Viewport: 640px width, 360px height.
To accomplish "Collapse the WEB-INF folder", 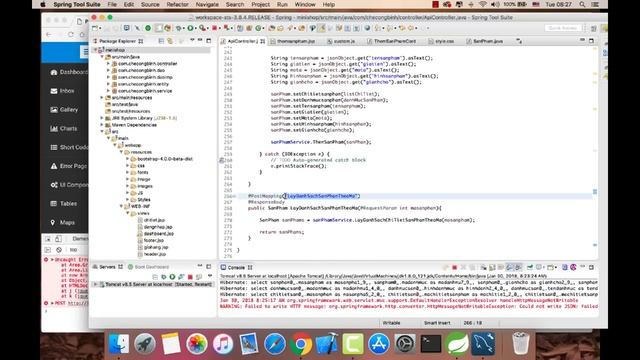I will click(x=121, y=207).
